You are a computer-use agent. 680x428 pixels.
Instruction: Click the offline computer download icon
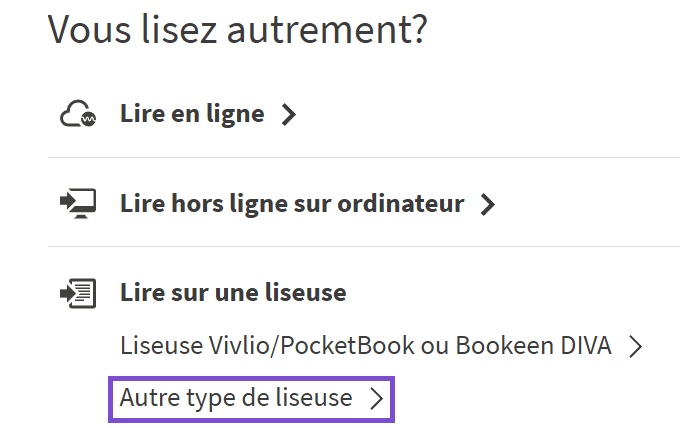78,205
